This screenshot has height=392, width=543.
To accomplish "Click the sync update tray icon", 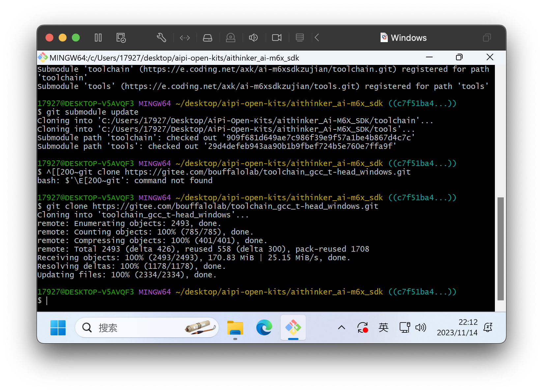I will [x=362, y=327].
